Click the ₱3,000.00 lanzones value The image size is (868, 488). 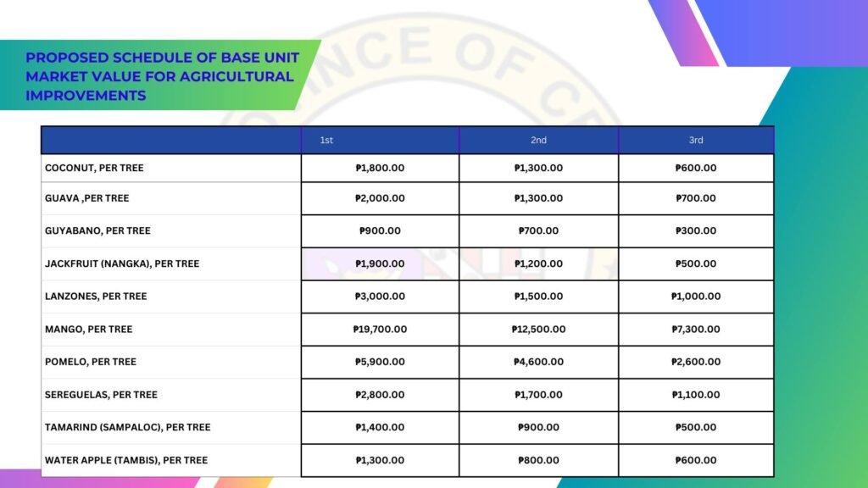tap(380, 297)
